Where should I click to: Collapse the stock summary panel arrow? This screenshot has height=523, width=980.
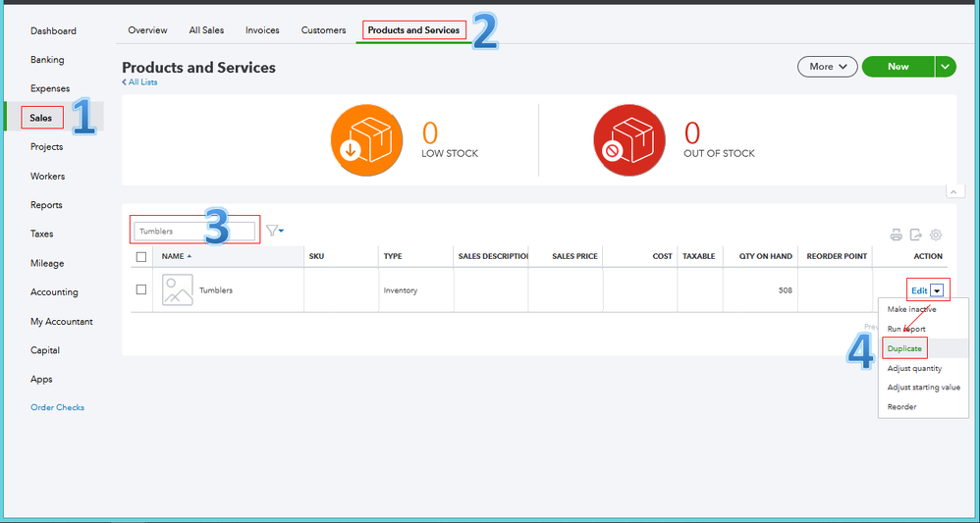(x=952, y=191)
